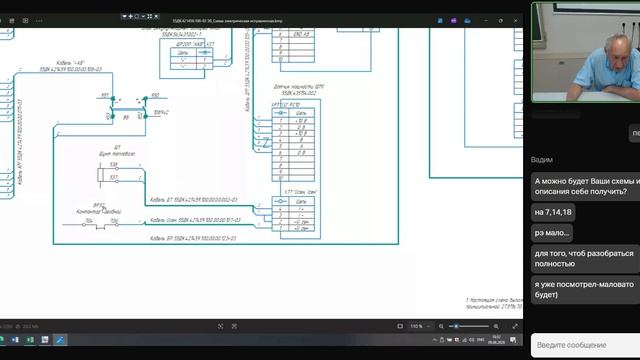
Task: Click the file name in viewer title bar
Action: tap(227, 21)
